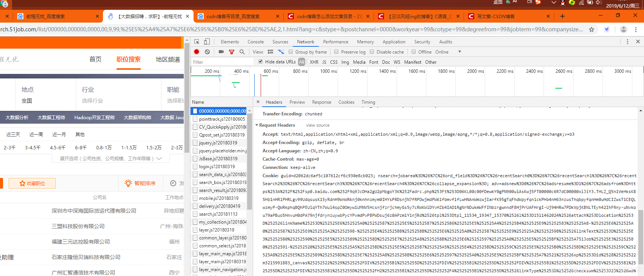Open the 职位搜索 navigation link

pos(129,59)
